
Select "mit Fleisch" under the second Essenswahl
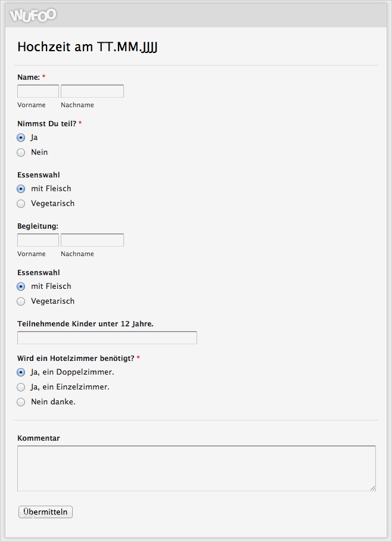(x=21, y=286)
